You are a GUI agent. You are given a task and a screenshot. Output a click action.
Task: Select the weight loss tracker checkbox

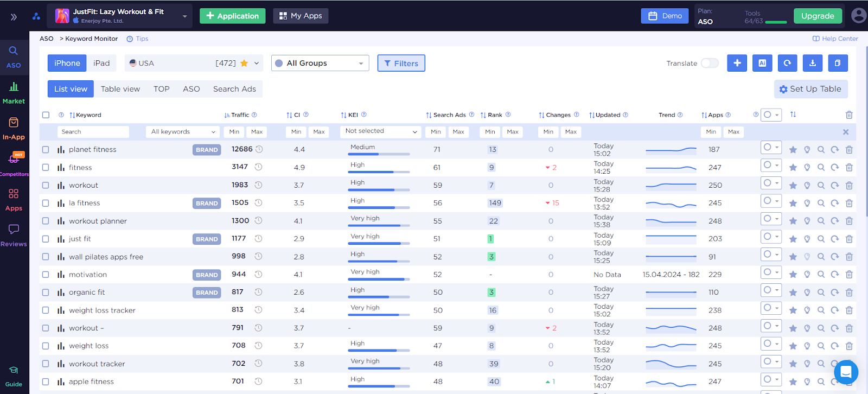click(x=46, y=310)
